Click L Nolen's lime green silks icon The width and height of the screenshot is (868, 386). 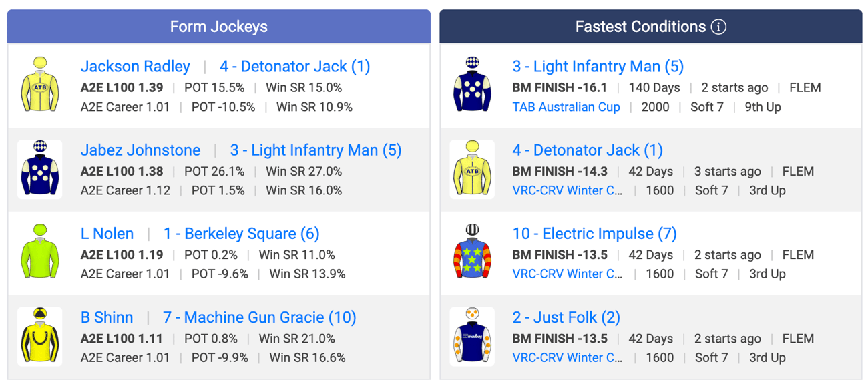click(40, 252)
